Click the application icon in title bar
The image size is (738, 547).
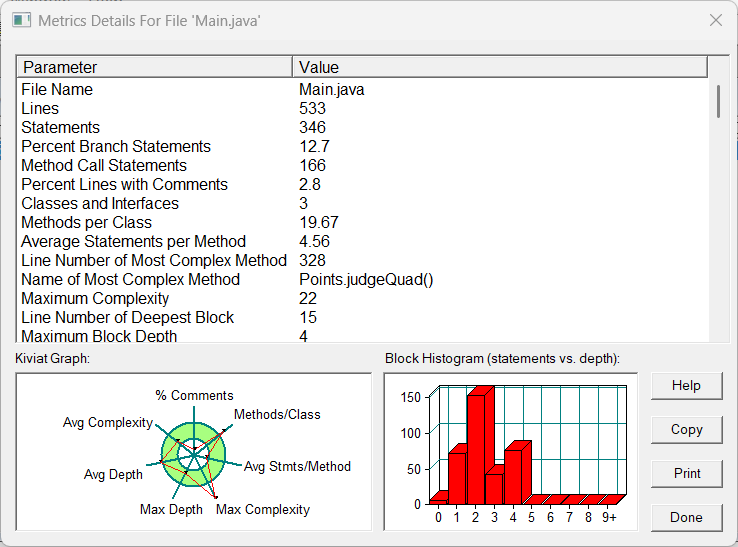coord(22,21)
